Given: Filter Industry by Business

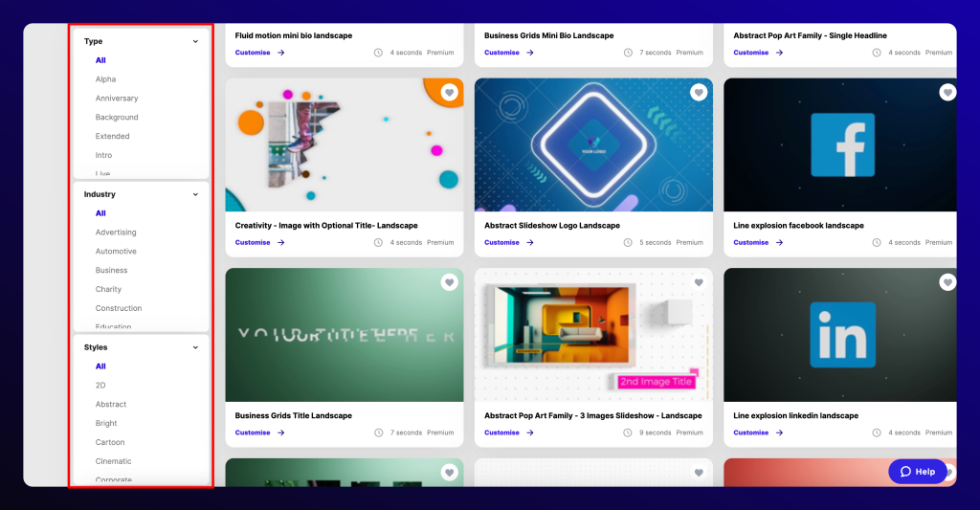Looking at the screenshot, I should [111, 270].
